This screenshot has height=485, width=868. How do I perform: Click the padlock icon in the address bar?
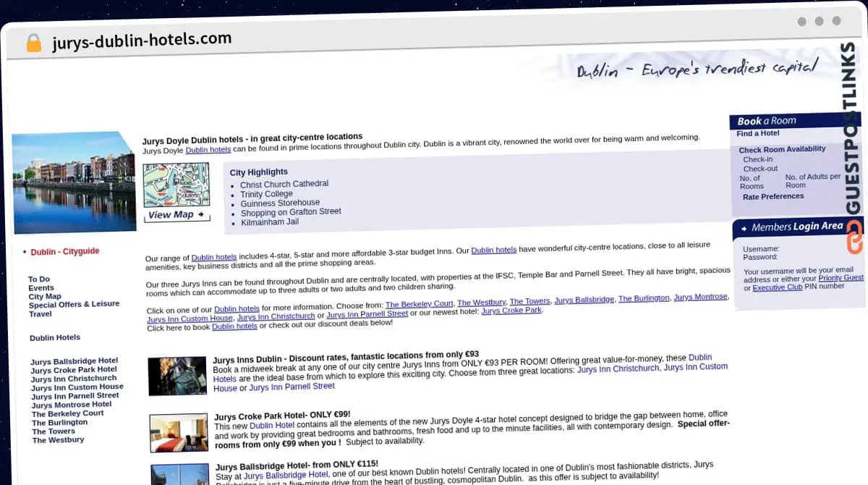click(33, 43)
